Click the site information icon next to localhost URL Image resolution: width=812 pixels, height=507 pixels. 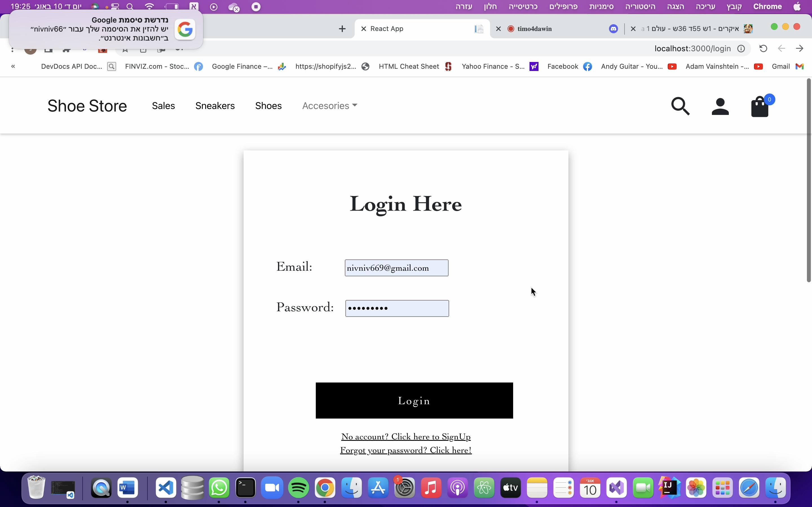(x=742, y=49)
